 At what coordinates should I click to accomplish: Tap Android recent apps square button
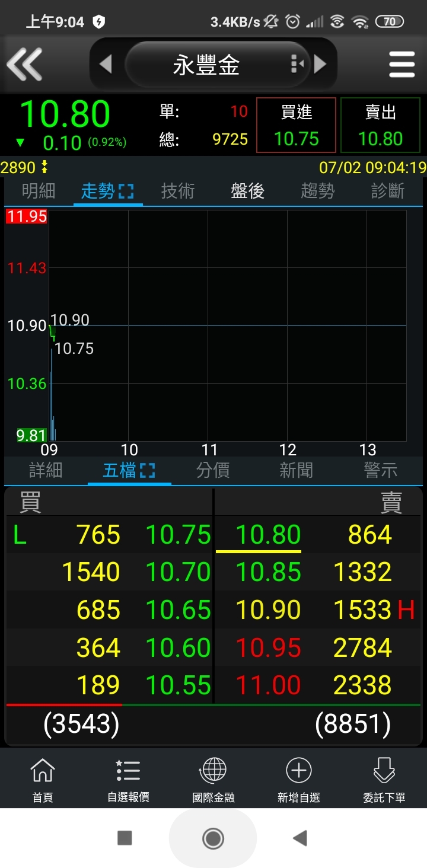coord(125,838)
